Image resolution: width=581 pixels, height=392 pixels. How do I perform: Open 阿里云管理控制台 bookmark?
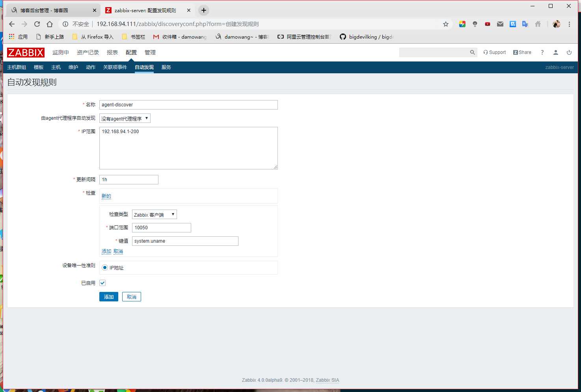pyautogui.click(x=304, y=37)
